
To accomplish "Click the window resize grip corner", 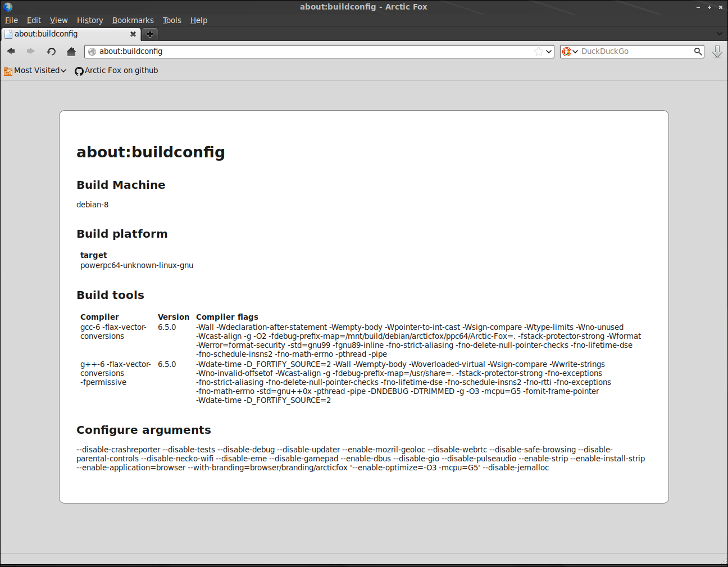I will click(724, 560).
